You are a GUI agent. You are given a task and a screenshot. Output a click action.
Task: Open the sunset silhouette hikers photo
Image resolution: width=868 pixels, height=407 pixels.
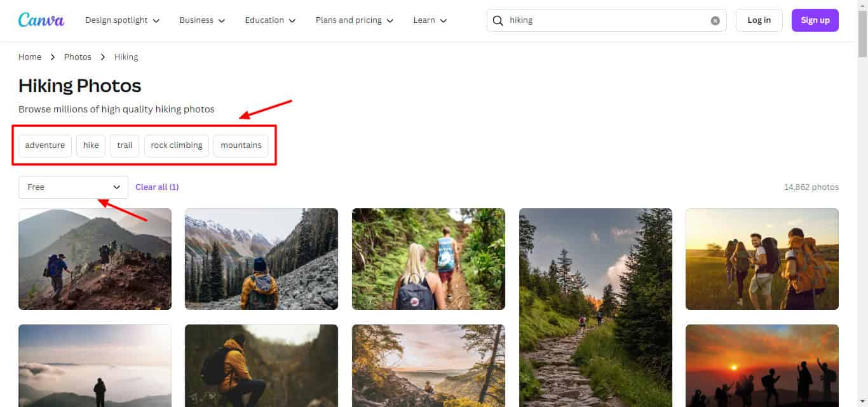[x=762, y=365]
